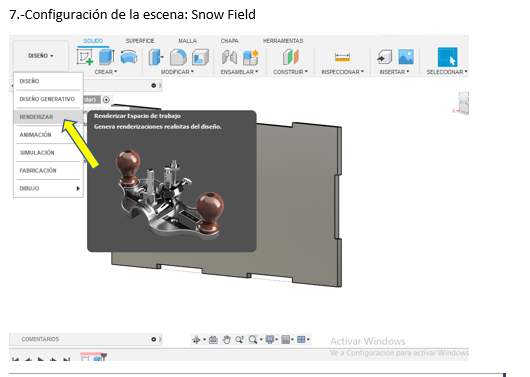Open the Viewports dropdown arrow
Viewport: 530px width, 377px height.
pyautogui.click(x=308, y=339)
